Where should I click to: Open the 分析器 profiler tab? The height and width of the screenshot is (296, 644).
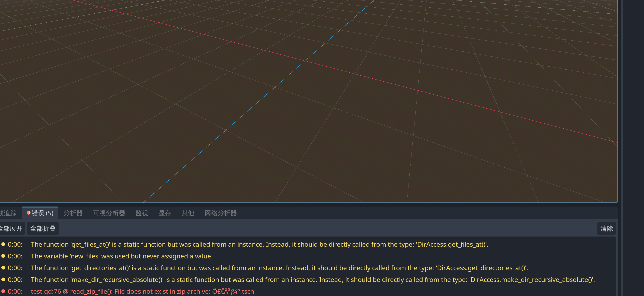(73, 213)
